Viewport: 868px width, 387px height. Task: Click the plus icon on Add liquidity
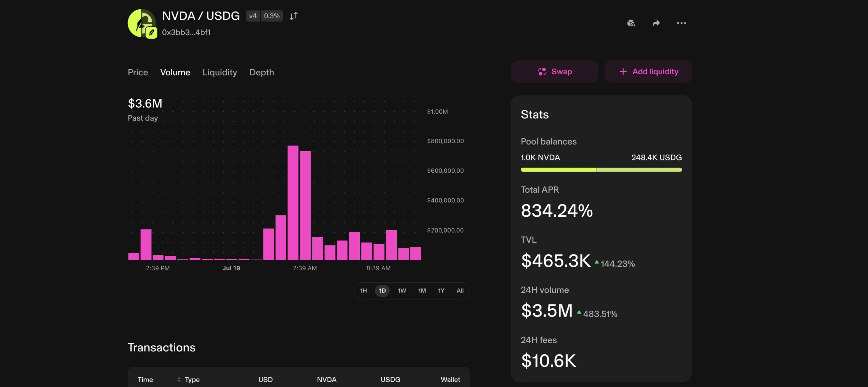point(623,72)
